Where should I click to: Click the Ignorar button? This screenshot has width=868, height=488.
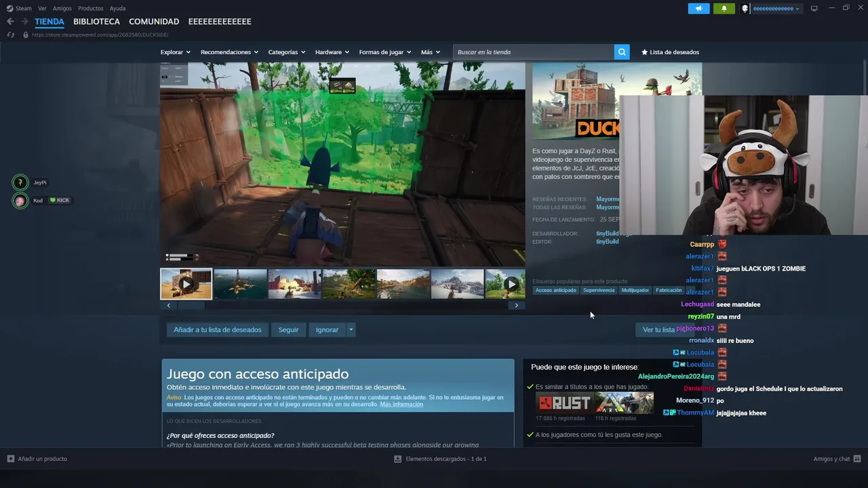[x=327, y=329]
